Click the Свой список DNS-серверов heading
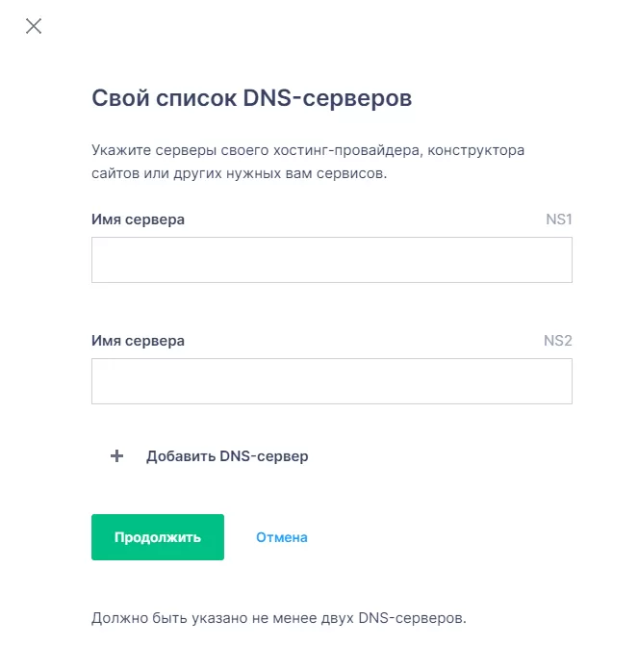Screen dimensions: 638x672 point(252,97)
